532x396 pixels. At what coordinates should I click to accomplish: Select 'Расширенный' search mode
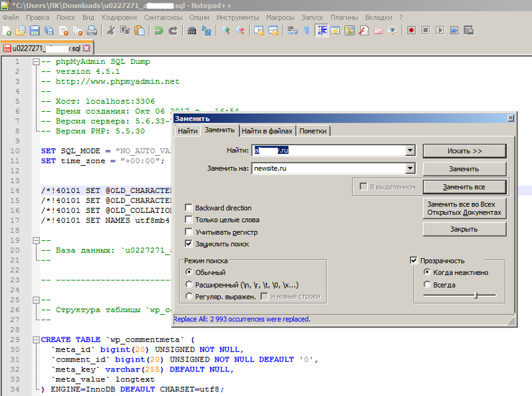pos(189,284)
